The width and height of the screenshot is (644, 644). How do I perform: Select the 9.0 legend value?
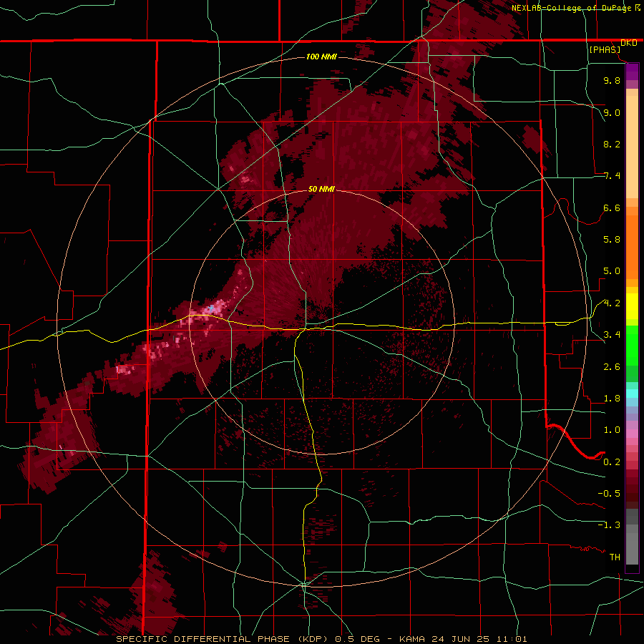(x=612, y=112)
